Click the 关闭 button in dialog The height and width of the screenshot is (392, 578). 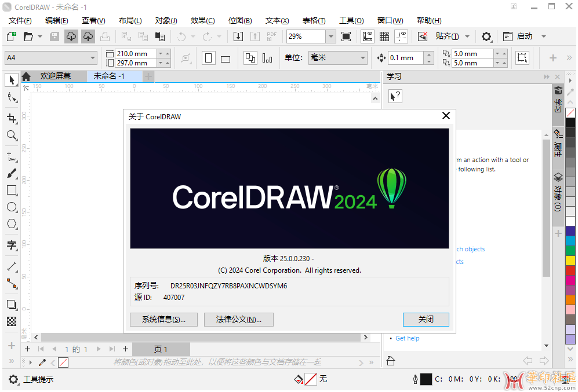(426, 320)
